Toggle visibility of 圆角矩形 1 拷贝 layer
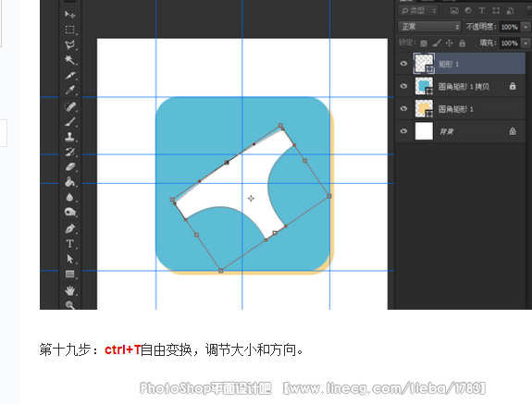532x404 pixels. (x=403, y=86)
